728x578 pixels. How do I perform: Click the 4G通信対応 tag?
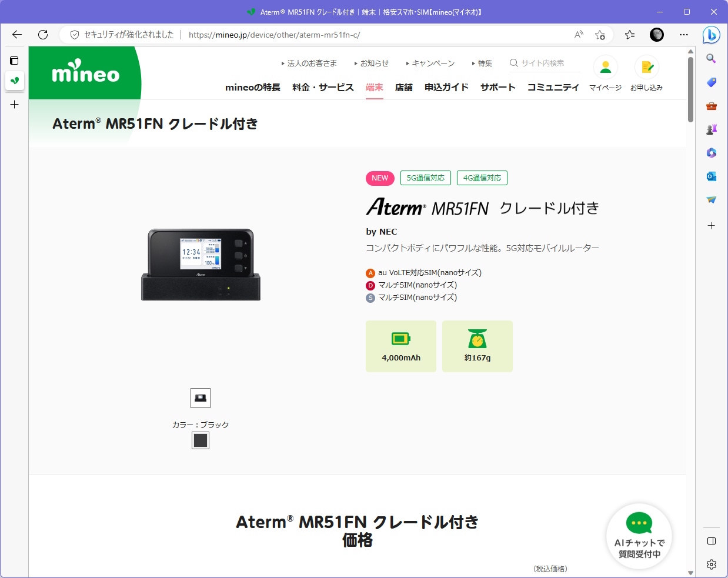482,178
